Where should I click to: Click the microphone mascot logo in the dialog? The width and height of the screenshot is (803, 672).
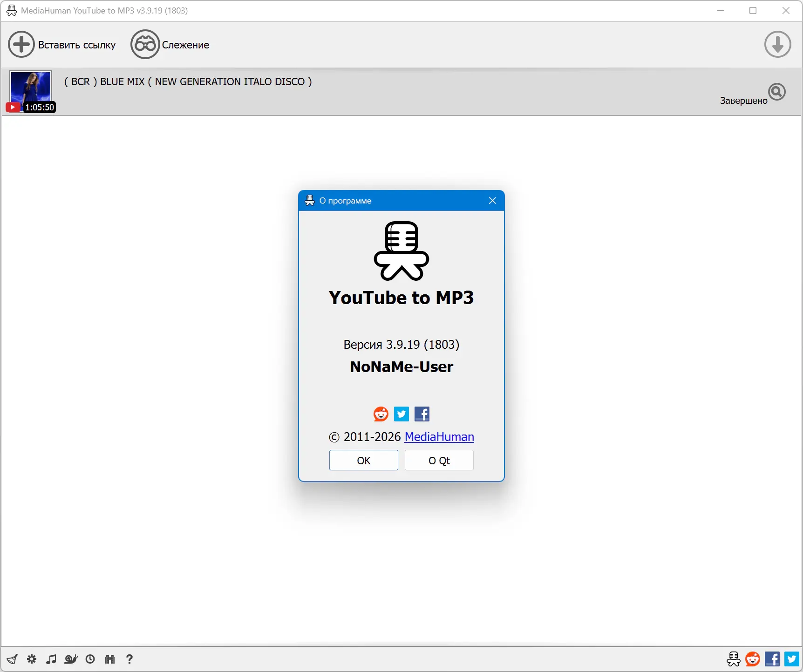click(x=401, y=251)
